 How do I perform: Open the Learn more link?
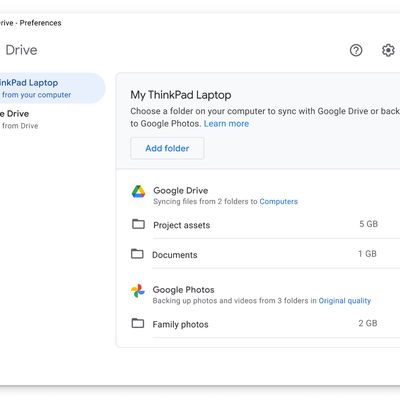click(x=226, y=124)
